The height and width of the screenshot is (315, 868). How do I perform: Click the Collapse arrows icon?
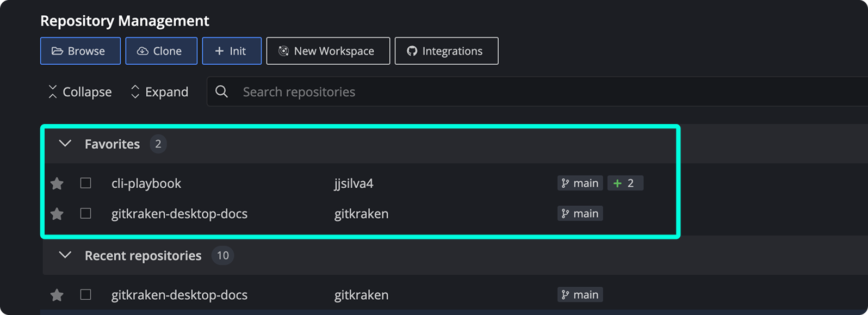point(53,92)
